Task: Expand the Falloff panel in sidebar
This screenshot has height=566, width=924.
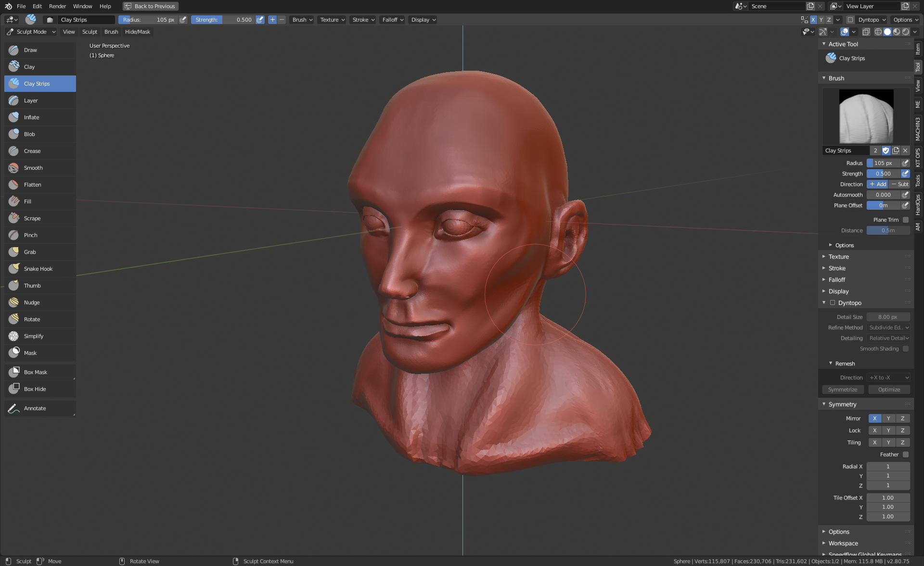Action: tap(836, 280)
